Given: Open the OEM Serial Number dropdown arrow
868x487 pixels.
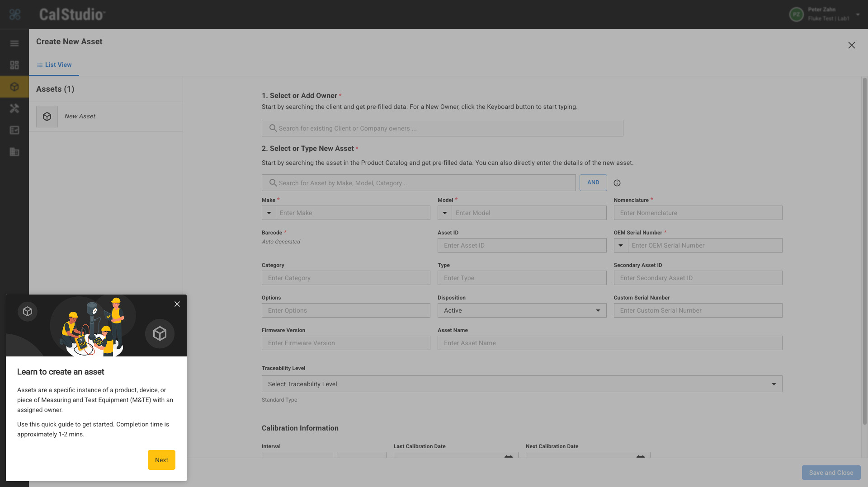Looking at the screenshot, I should [621, 245].
